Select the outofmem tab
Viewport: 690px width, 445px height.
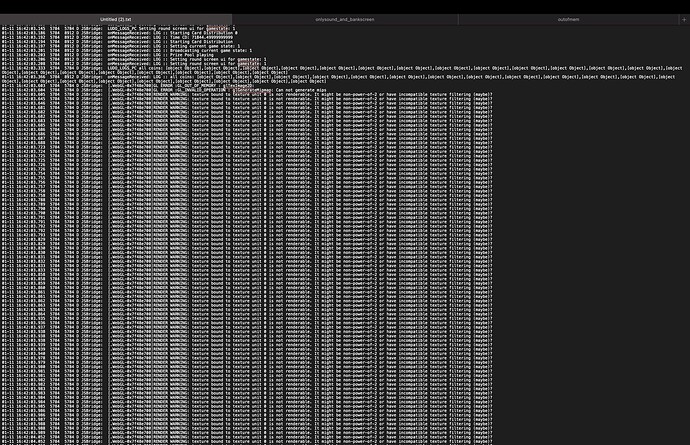pyautogui.click(x=568, y=19)
